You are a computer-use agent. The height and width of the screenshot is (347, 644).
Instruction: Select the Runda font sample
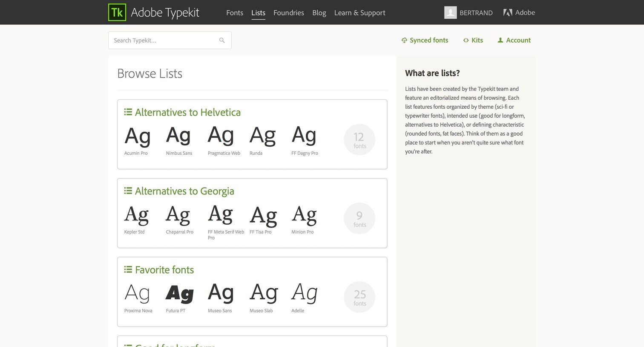click(263, 140)
